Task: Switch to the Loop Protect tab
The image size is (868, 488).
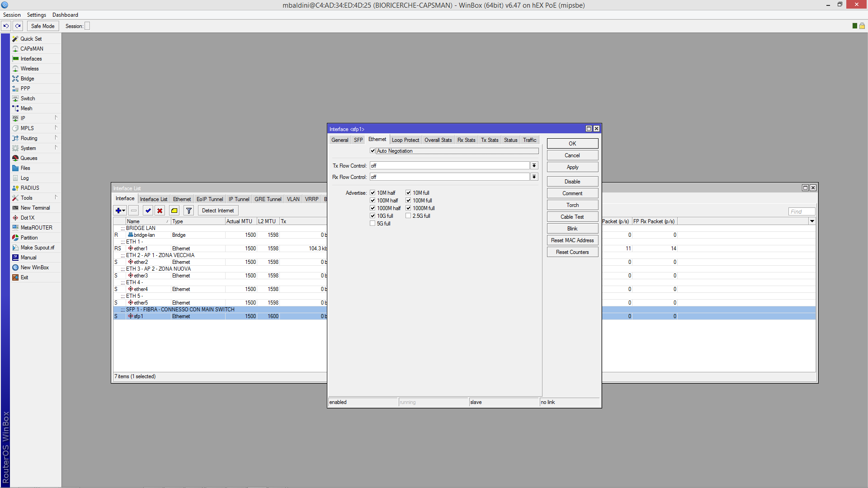Action: coord(405,140)
